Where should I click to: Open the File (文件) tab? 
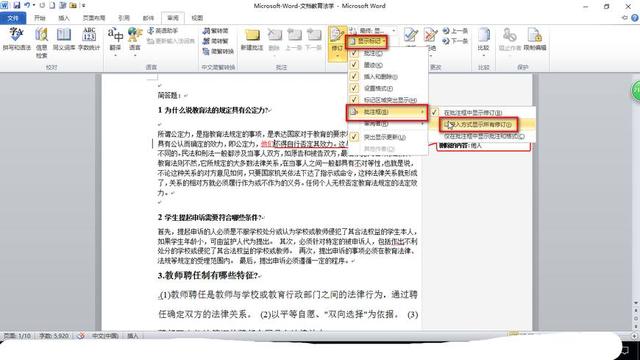pyautogui.click(x=13, y=18)
